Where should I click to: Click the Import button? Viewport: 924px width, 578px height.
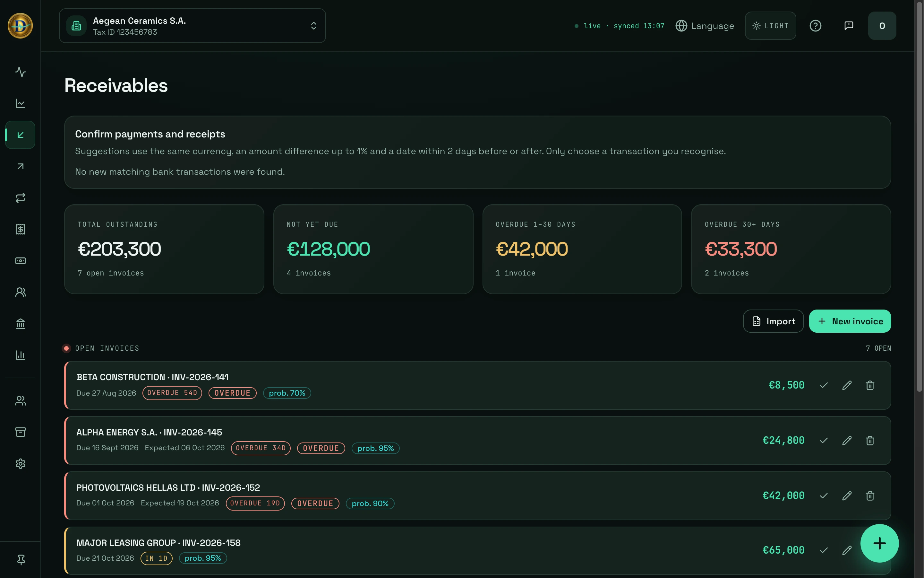(773, 321)
